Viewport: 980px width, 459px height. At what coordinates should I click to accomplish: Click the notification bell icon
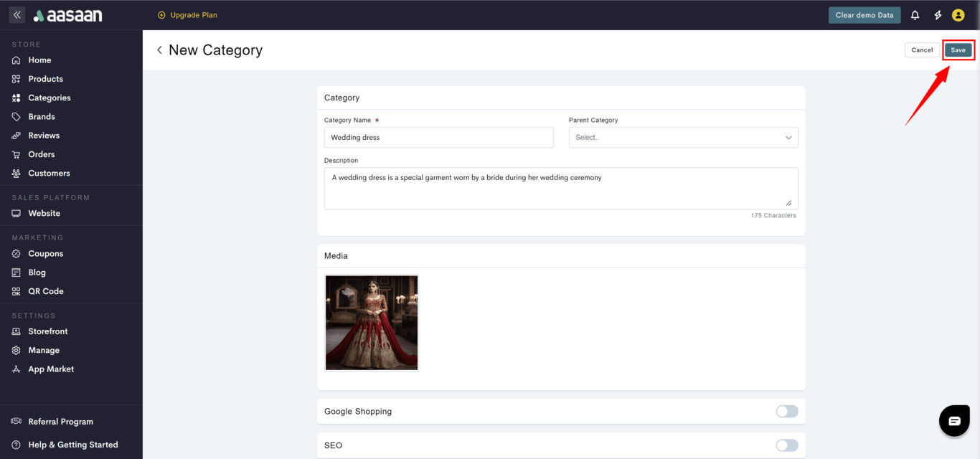coord(915,15)
